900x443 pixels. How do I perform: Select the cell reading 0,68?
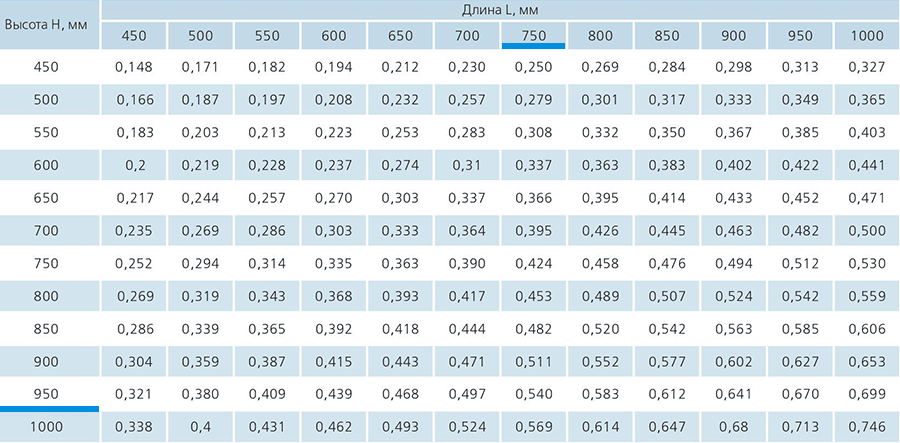tap(734, 427)
